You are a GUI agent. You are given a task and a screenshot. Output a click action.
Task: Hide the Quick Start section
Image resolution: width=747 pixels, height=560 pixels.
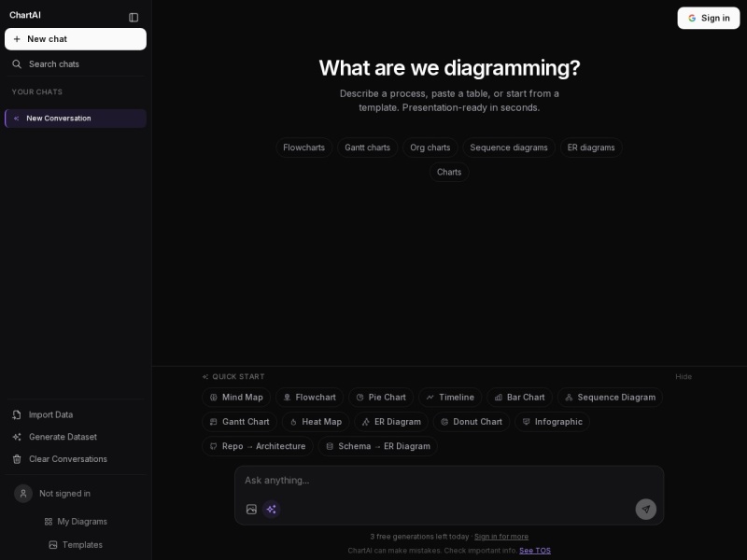[x=684, y=377]
